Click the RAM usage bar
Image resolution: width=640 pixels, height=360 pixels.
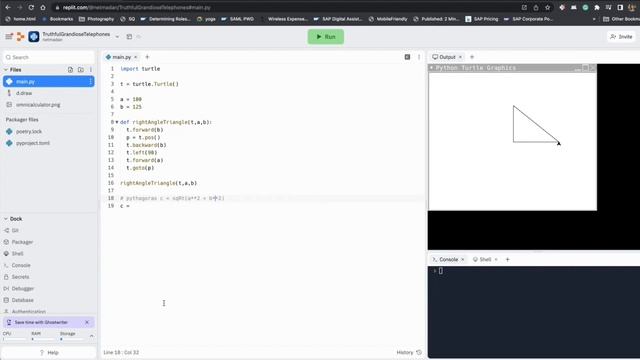[x=43, y=339]
